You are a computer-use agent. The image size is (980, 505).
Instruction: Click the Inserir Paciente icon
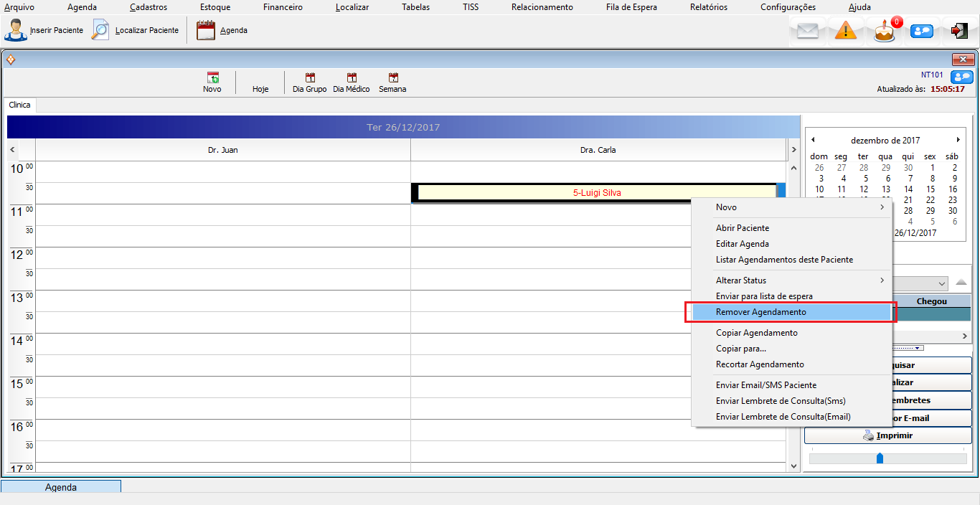pos(16,31)
